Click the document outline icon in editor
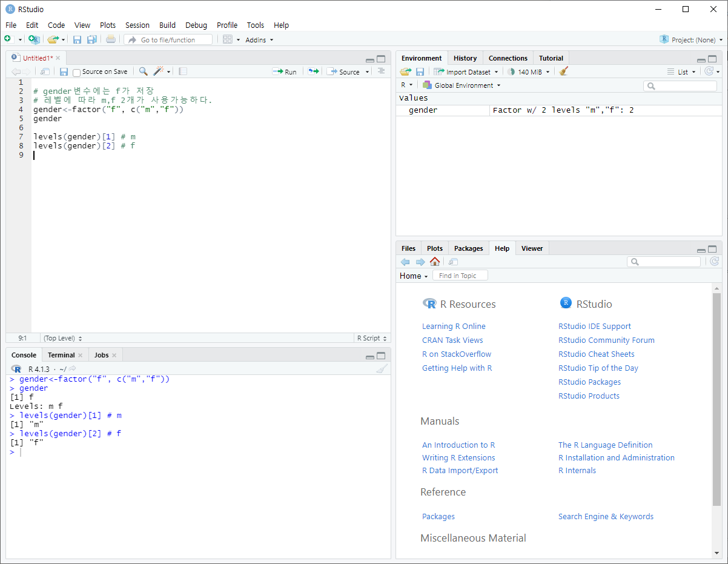This screenshot has width=728, height=564. [x=381, y=71]
